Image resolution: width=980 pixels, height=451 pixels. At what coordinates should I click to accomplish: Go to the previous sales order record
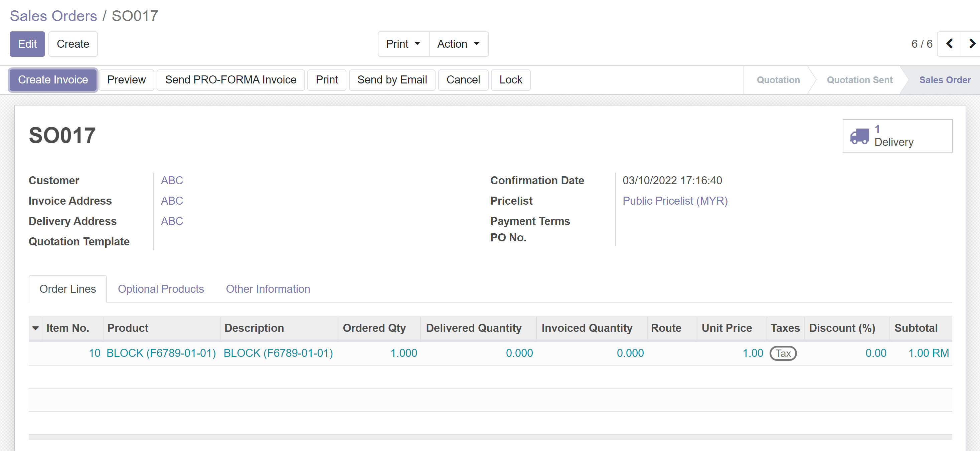coord(950,44)
